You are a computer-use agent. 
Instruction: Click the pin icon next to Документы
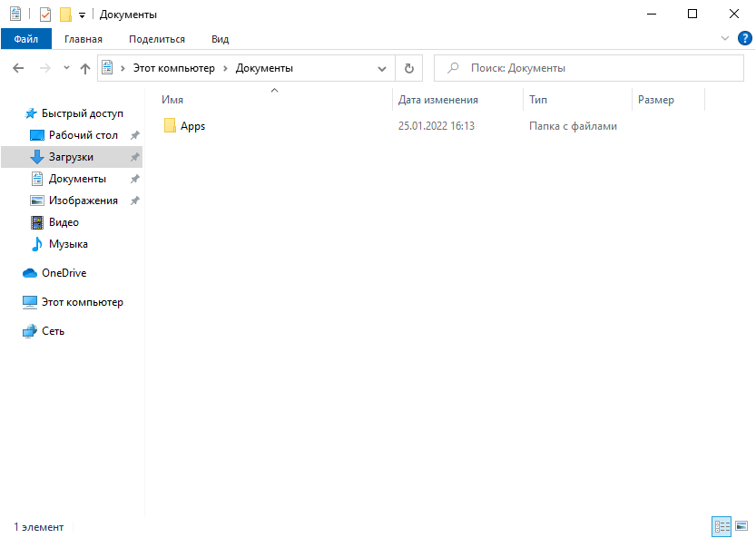point(135,179)
